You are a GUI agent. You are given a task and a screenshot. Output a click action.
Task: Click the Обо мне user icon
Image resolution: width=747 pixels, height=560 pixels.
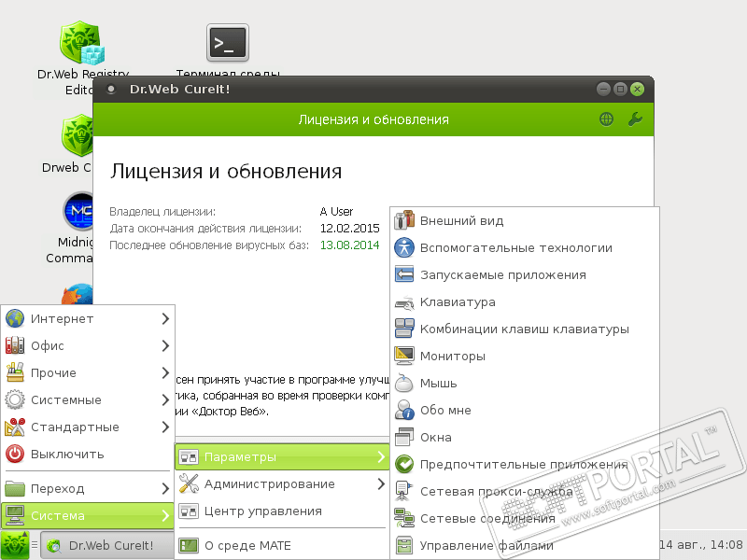point(404,410)
